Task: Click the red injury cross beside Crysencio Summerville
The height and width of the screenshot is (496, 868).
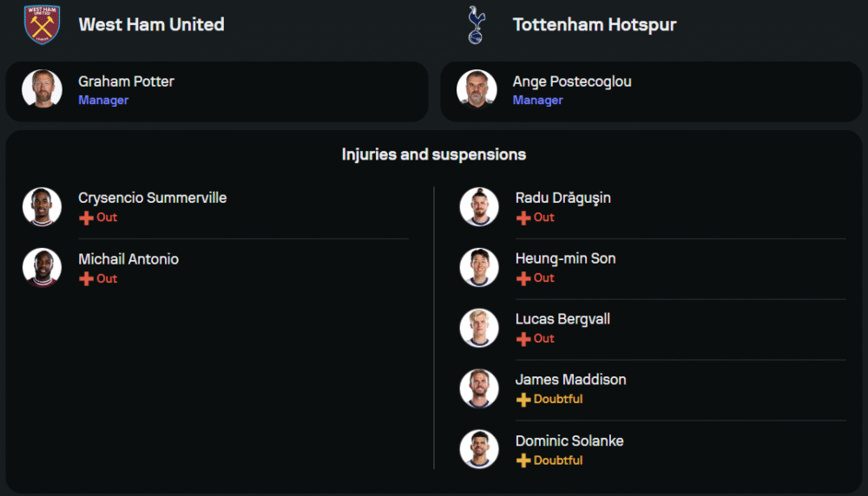Action: coord(86,218)
